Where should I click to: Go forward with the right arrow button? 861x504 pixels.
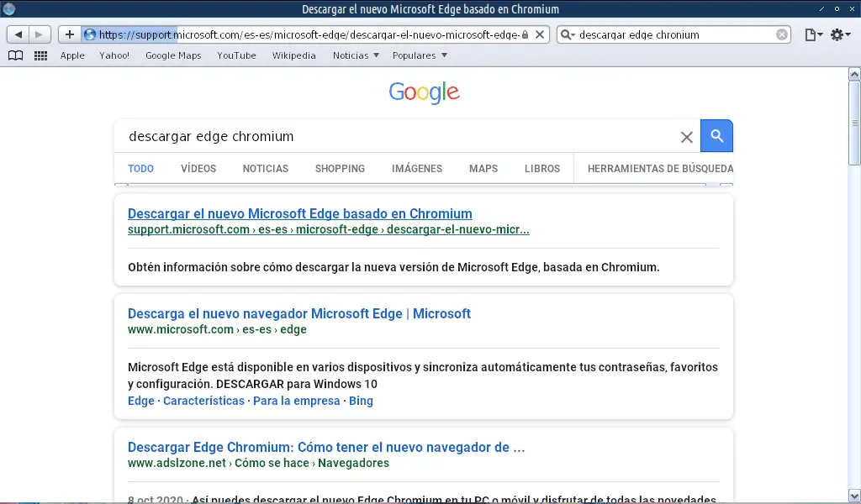click(x=39, y=34)
